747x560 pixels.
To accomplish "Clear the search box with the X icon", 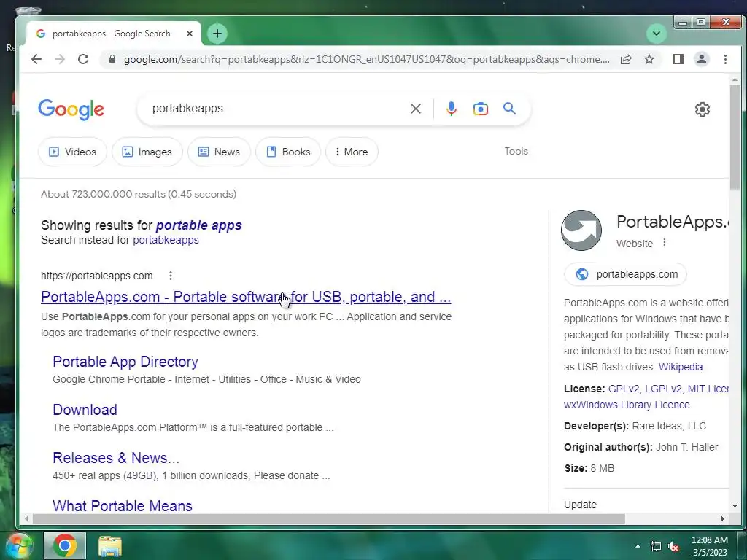I will coord(415,109).
